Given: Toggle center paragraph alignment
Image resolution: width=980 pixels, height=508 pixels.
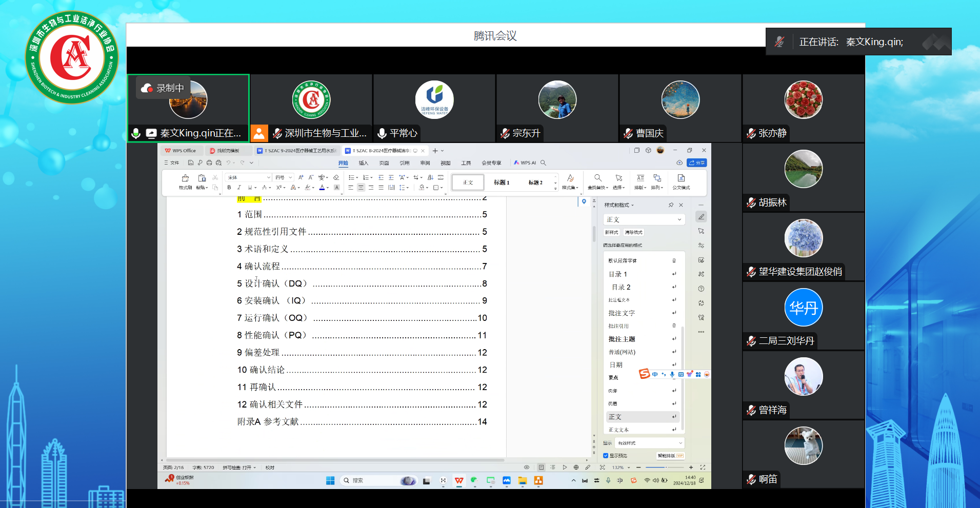Looking at the screenshot, I should pyautogui.click(x=361, y=187).
